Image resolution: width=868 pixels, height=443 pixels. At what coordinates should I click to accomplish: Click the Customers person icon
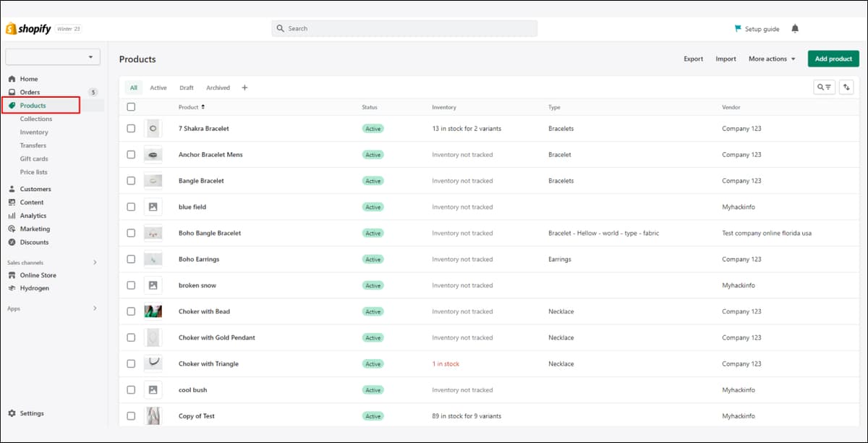(x=12, y=189)
